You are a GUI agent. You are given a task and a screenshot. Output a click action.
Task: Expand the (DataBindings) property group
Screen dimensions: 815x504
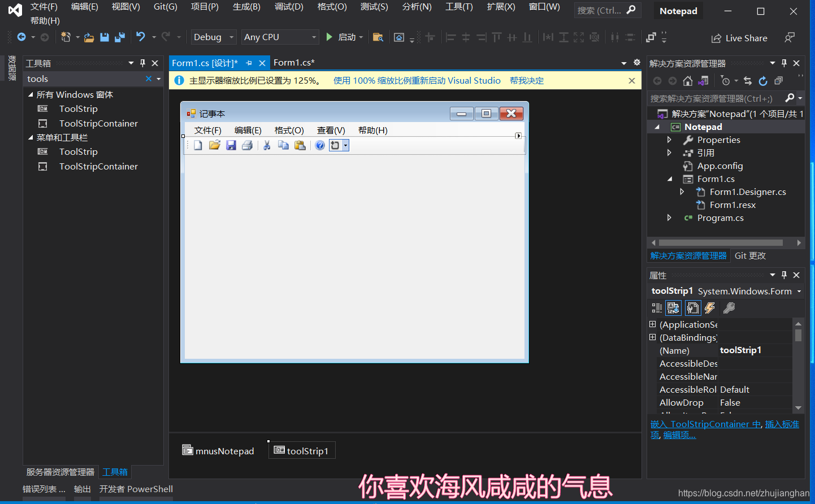point(652,337)
